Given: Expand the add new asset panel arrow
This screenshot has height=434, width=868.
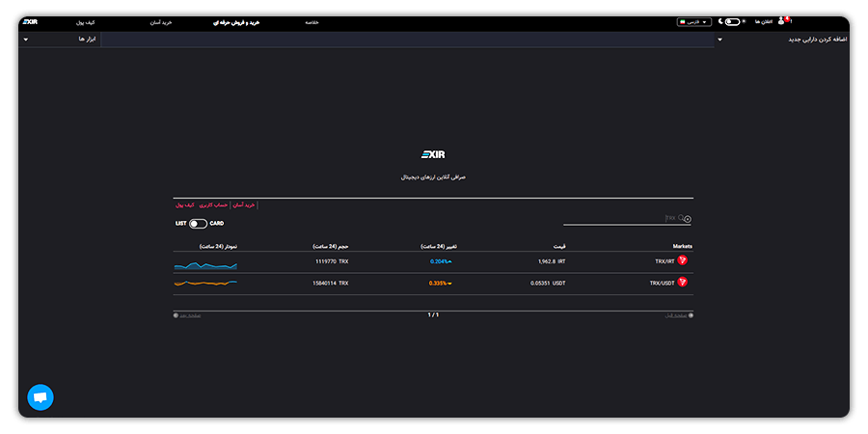Looking at the screenshot, I should pos(719,40).
